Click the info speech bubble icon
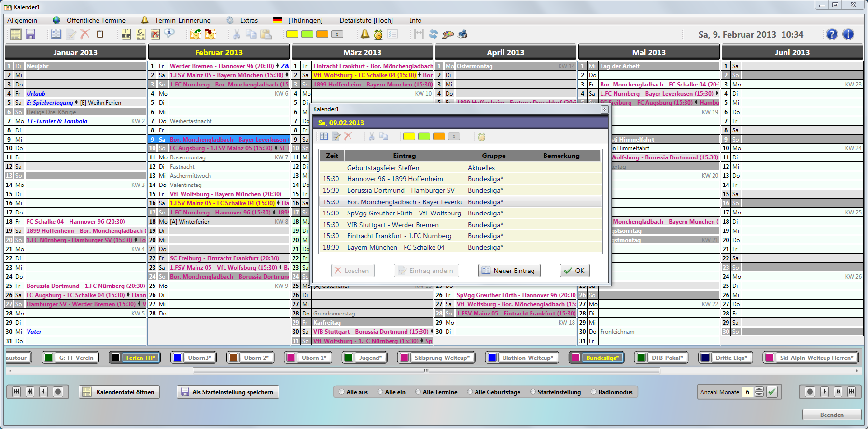The width and height of the screenshot is (868, 429). (169, 33)
